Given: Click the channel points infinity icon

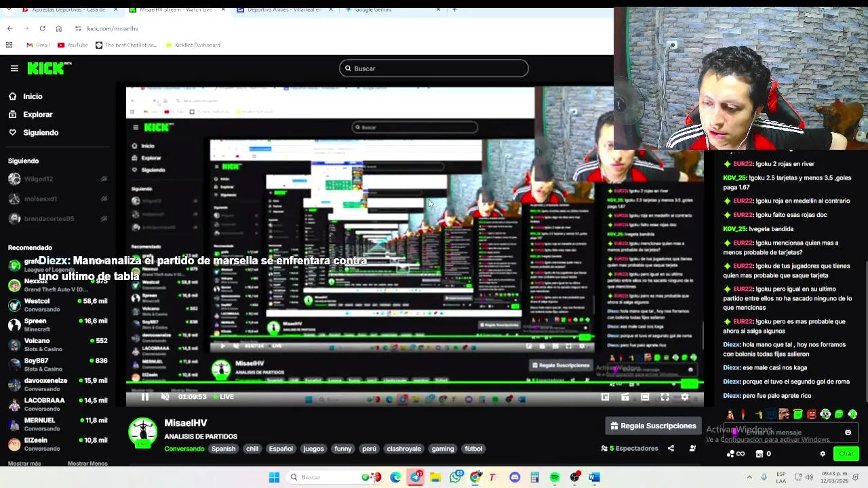Looking at the screenshot, I should tap(736, 453).
